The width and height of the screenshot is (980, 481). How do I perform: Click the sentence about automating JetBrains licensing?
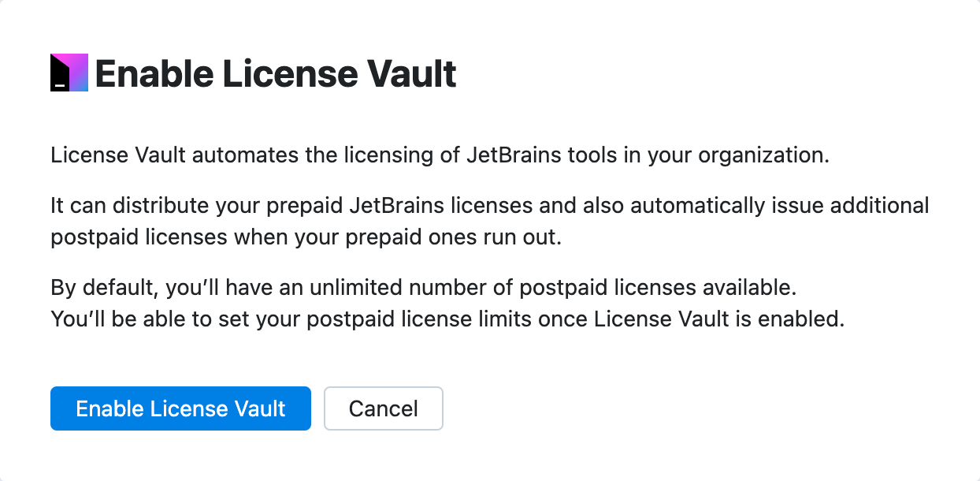440,155
